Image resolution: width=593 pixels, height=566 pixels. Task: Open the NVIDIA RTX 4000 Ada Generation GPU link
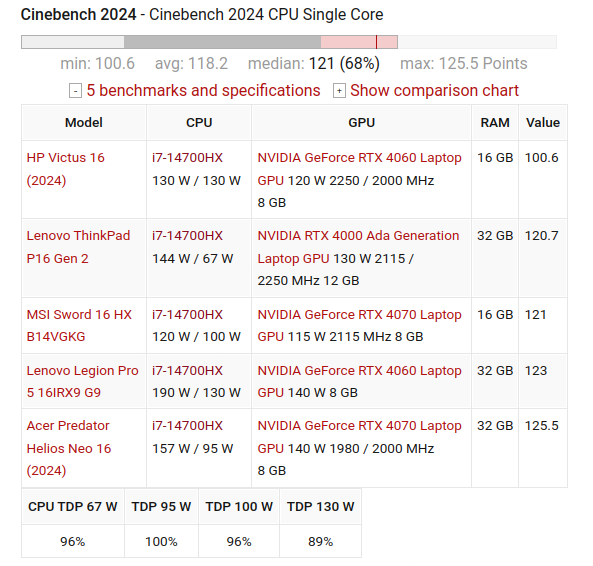[358, 247]
